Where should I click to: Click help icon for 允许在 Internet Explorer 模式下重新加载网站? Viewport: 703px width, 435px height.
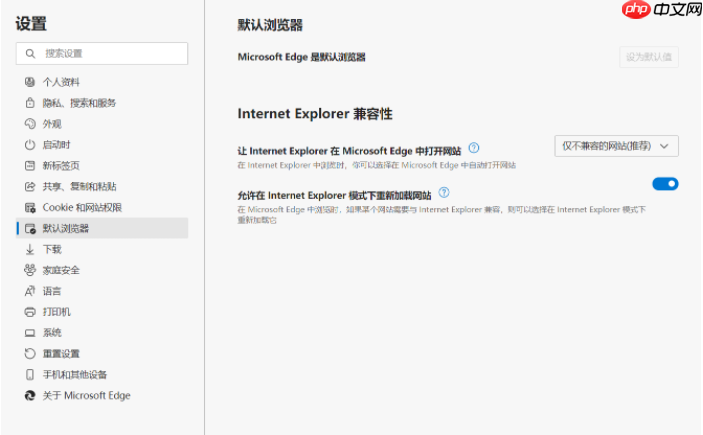[x=444, y=192]
